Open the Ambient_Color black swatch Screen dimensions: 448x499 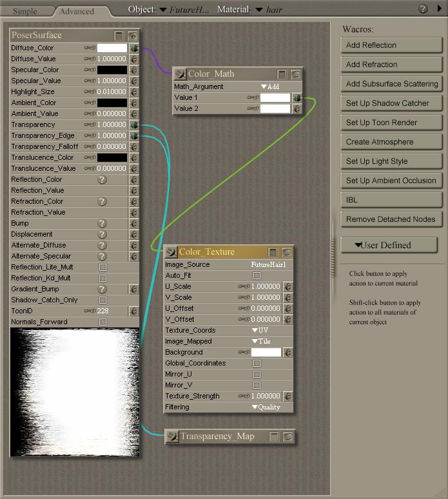112,103
